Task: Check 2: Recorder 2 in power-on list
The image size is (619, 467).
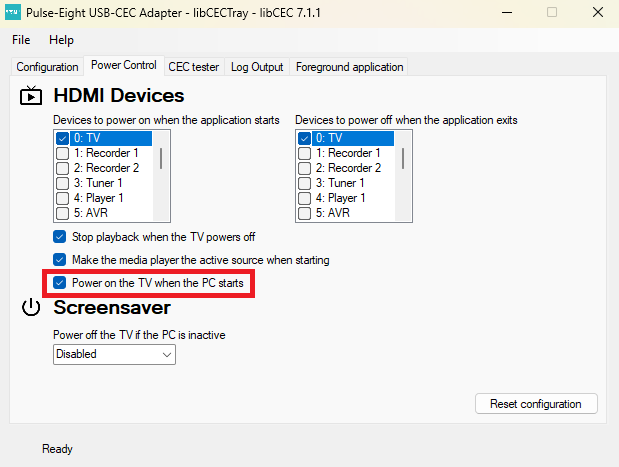Action: click(62, 168)
